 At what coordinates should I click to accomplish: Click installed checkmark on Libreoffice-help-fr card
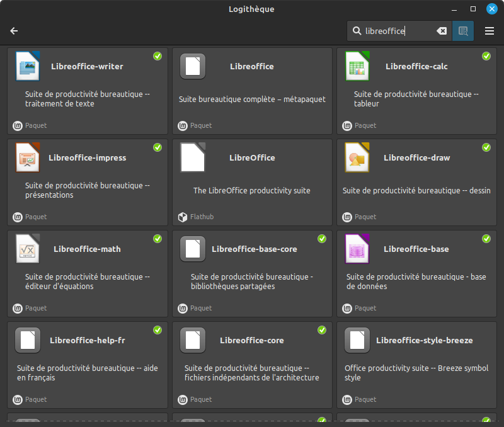157,329
